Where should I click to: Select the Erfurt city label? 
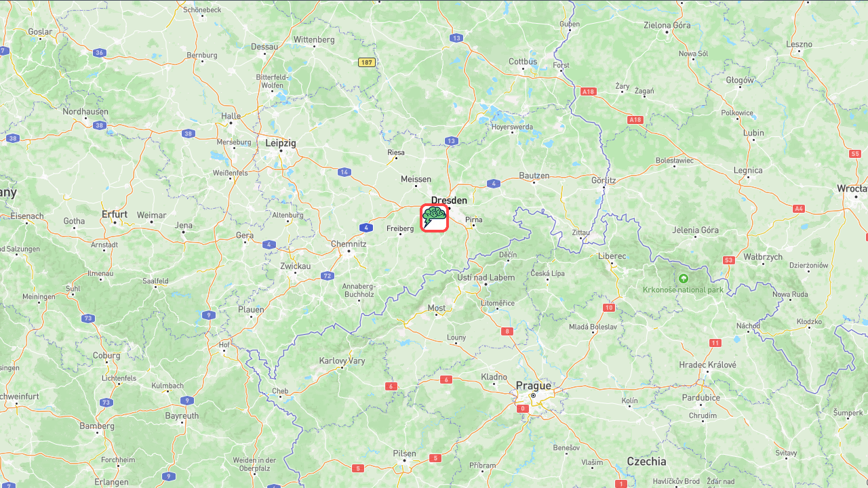115,214
